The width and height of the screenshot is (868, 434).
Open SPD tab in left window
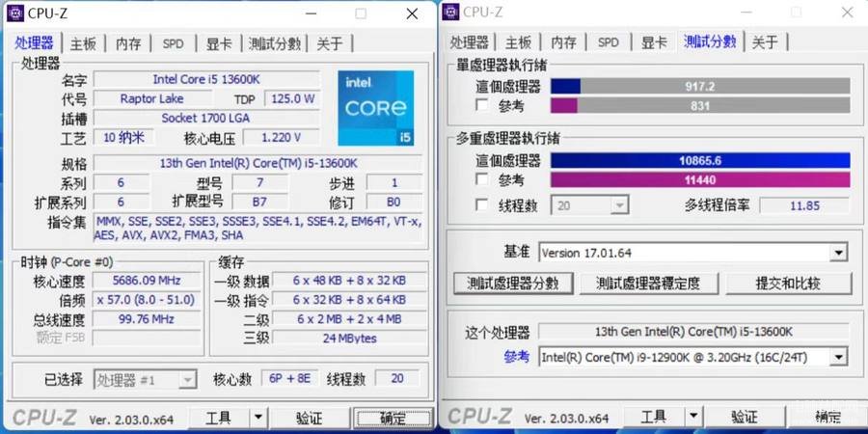tap(174, 43)
